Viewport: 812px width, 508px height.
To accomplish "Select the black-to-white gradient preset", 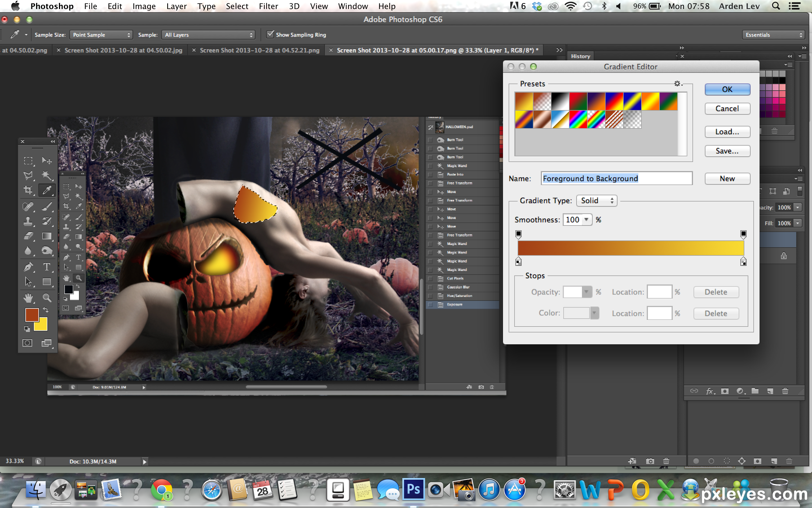I will click(x=560, y=101).
